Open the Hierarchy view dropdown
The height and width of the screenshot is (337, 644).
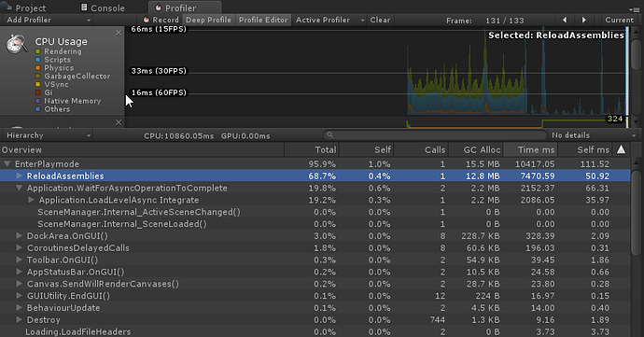pyautogui.click(x=48, y=135)
